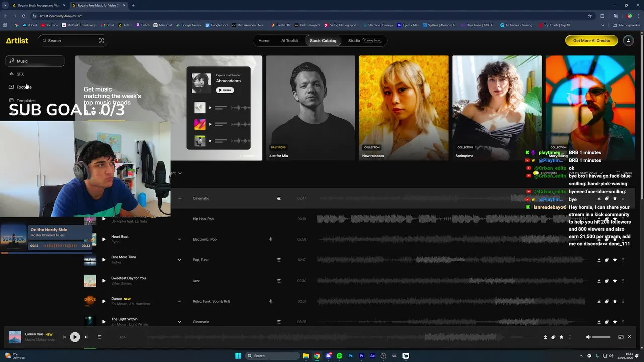Play the Heart Beat track
This screenshot has height=362, width=644.
tap(104, 239)
